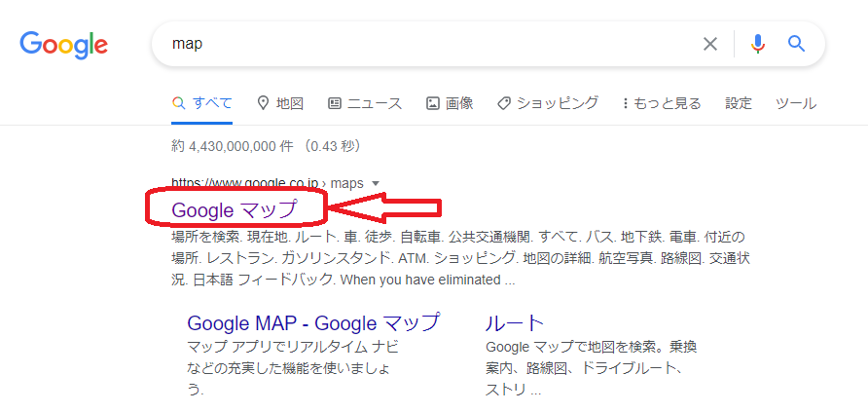Open the Google MAP - Google マップ sitelink
The image size is (868, 412).
[314, 322]
